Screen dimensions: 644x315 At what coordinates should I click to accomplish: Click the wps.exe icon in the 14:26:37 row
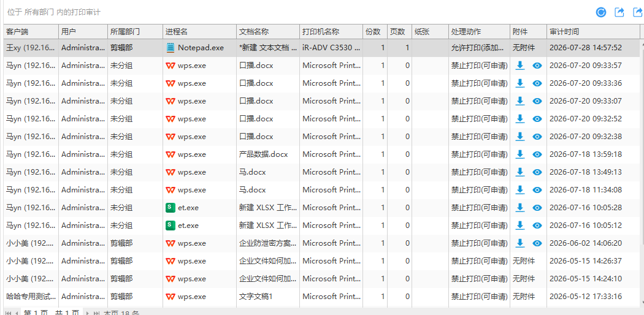click(170, 261)
